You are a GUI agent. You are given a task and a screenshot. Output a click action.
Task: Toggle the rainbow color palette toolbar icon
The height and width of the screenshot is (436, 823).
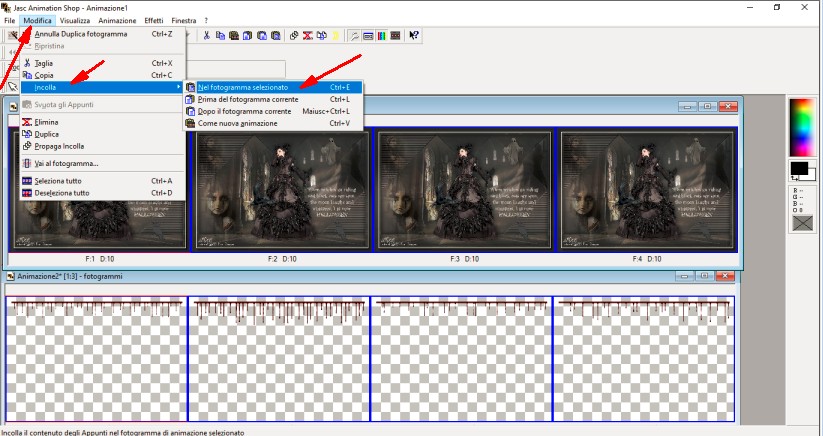coord(382,35)
